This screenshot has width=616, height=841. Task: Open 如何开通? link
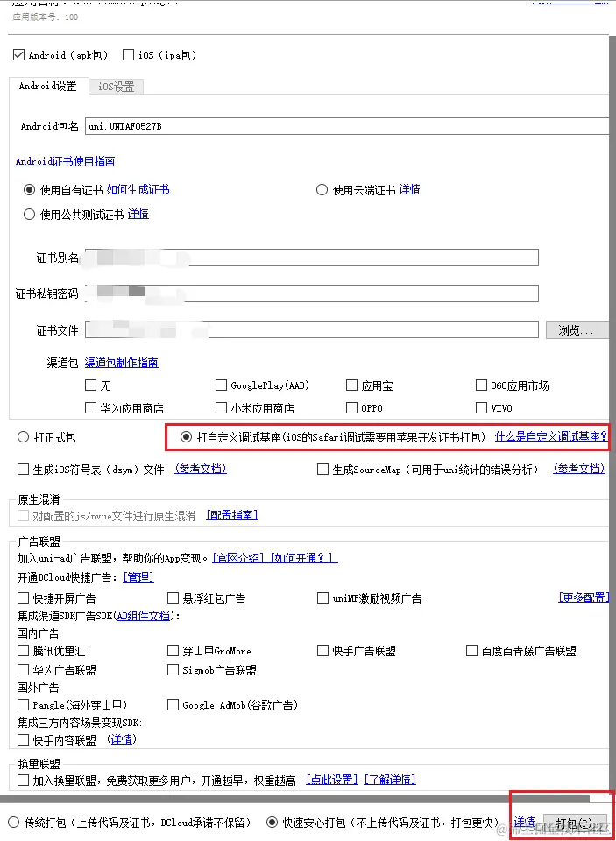tap(303, 558)
